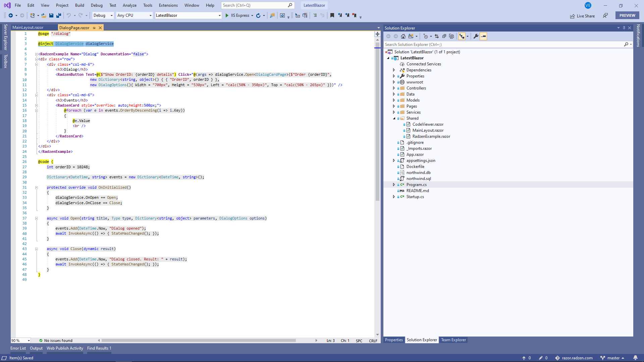This screenshot has height=362, width=644.
Task: Collapse the OnInitialized method at line 31
Action: [x=37, y=188]
